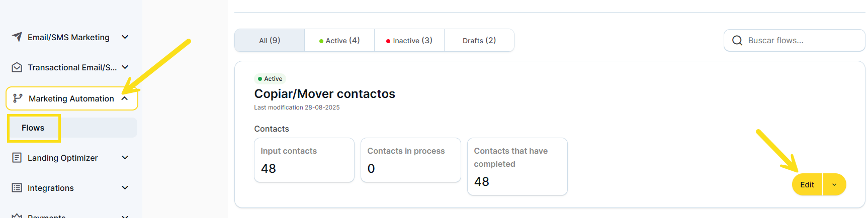
Task: Expand the Landing Optimizer chevron
Action: 125,158
